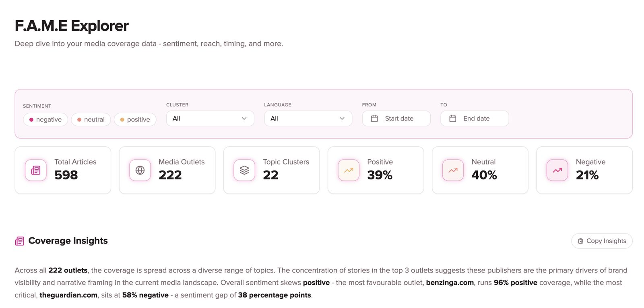Open the Cluster dropdown
This screenshot has width=644, height=308.
(x=210, y=119)
